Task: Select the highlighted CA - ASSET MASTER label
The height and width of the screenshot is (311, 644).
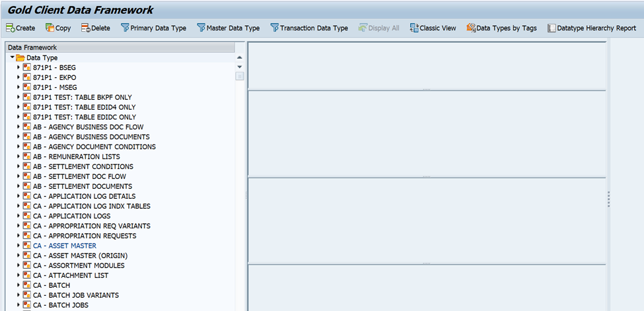Action: [x=65, y=246]
